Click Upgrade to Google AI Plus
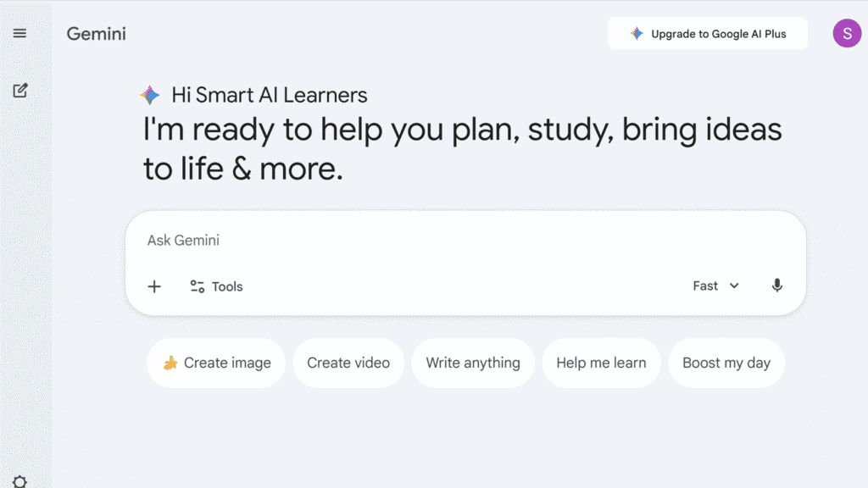This screenshot has width=868, height=488. pos(708,33)
